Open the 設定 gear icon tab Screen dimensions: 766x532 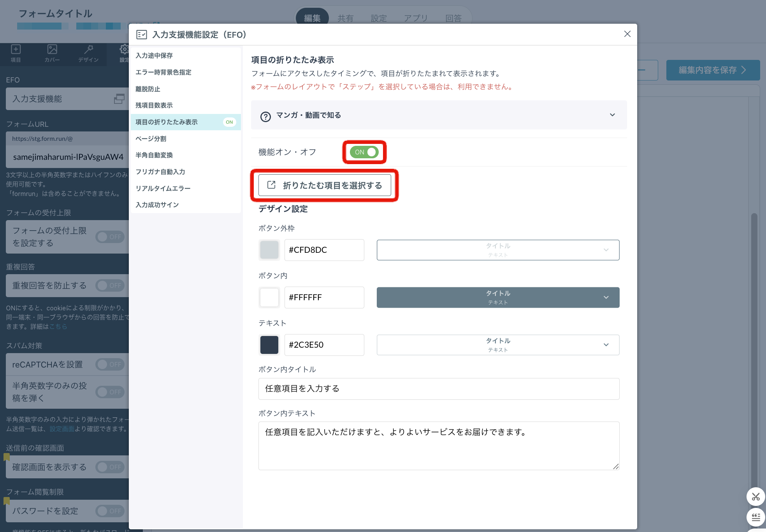pos(124,49)
